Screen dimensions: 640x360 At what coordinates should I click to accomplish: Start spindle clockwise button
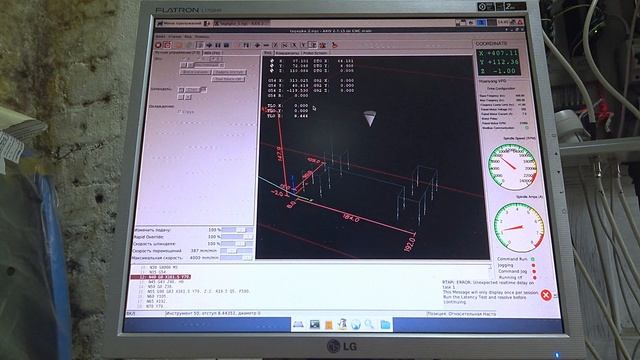pos(203,89)
